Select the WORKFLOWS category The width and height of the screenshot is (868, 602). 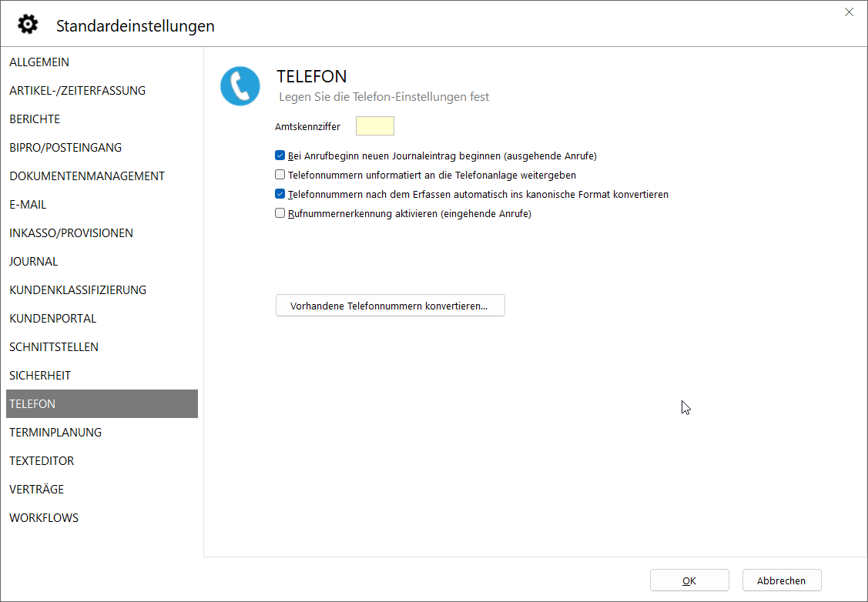coord(44,518)
